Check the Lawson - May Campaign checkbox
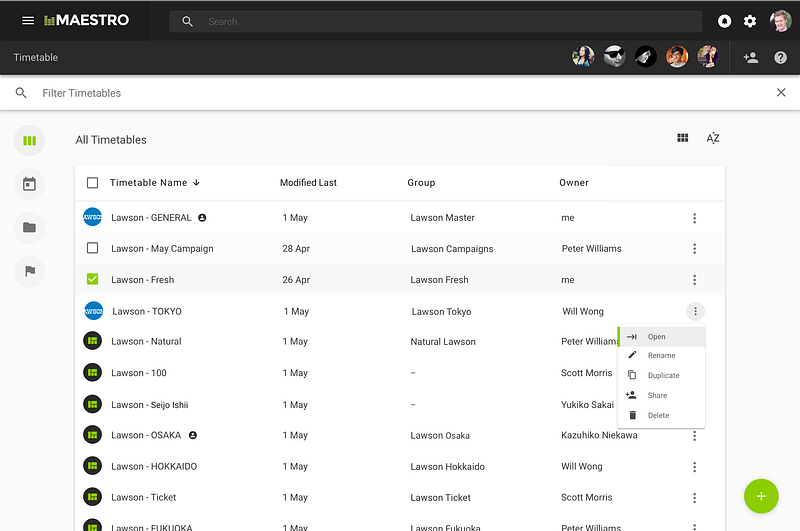Image resolution: width=800 pixels, height=531 pixels. pyautogui.click(x=92, y=248)
